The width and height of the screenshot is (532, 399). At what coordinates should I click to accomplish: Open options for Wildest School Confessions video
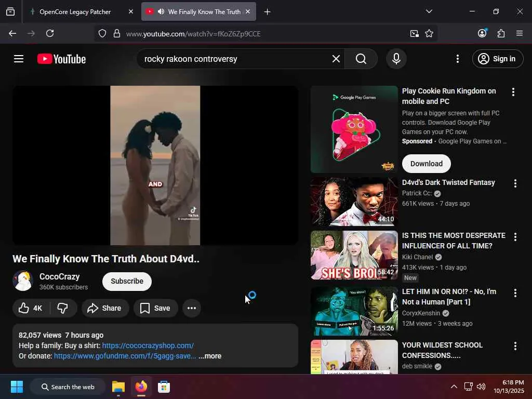pyautogui.click(x=515, y=345)
